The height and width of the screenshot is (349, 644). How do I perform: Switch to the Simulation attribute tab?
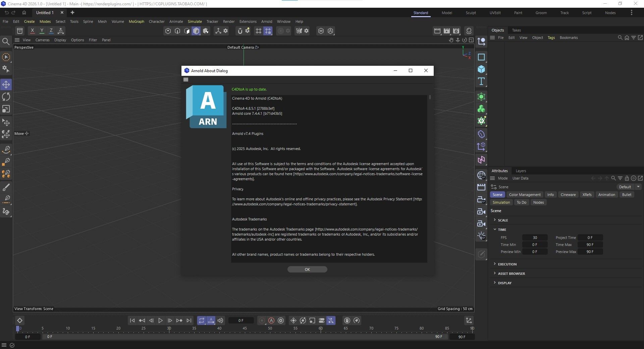(x=501, y=202)
